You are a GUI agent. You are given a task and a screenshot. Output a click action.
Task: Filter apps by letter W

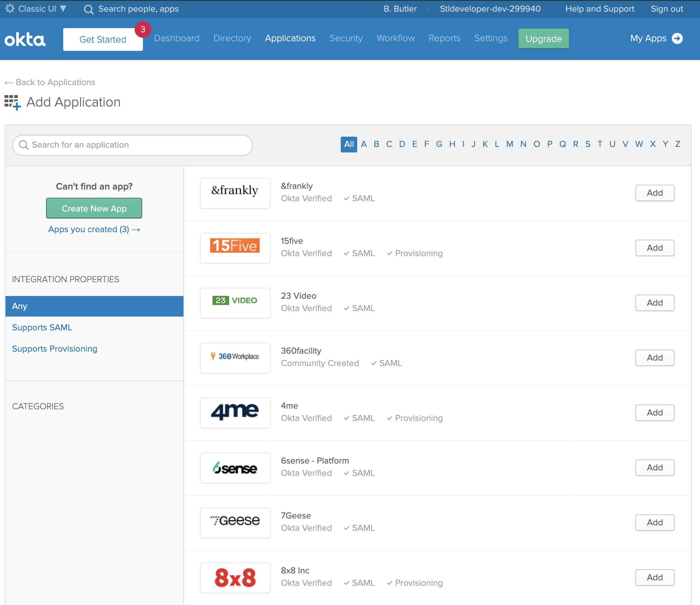(639, 144)
